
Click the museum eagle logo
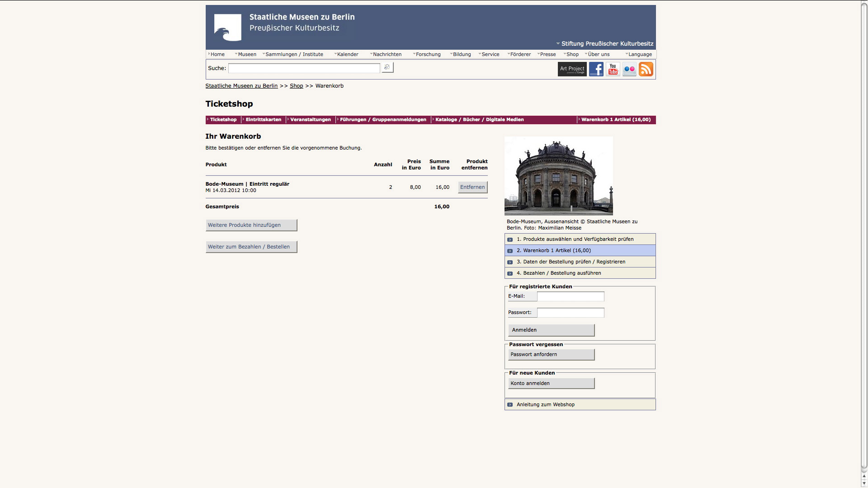coord(227,28)
